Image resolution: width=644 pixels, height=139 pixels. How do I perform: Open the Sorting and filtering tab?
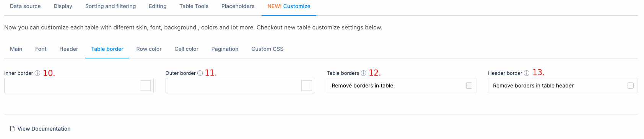[111, 6]
